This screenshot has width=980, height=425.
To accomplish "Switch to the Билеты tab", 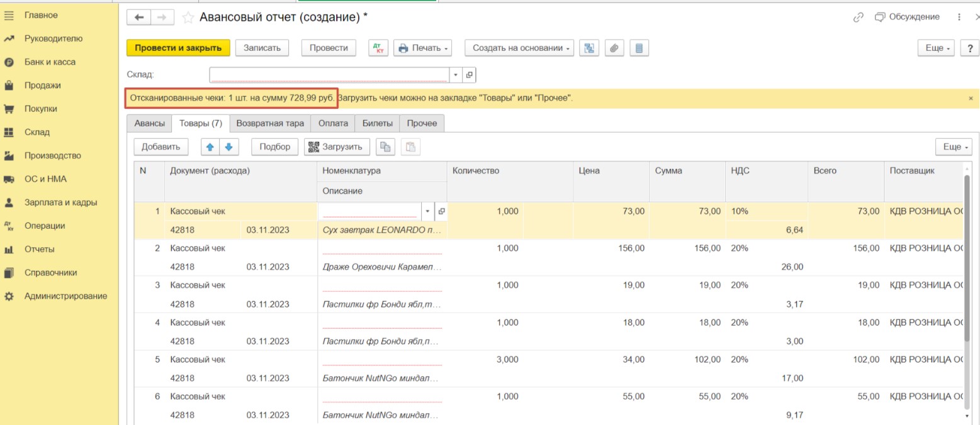I will tap(377, 123).
